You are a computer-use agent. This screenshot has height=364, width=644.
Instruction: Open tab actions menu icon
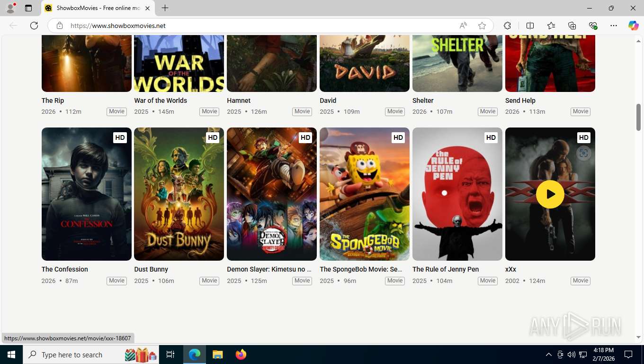[28, 8]
